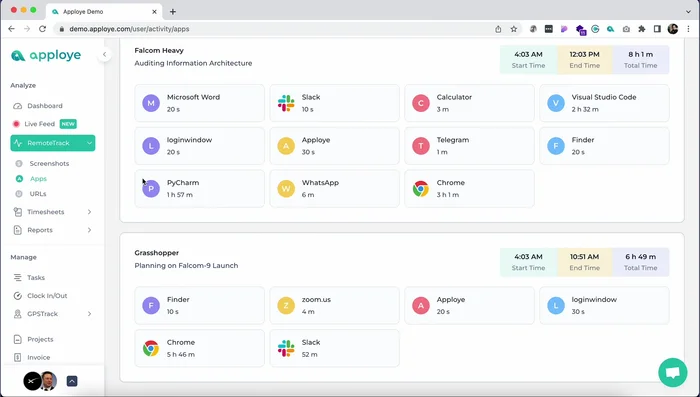Click the Slack icon under Falcom Heavy
Screen dimensions: 700x397
pos(286,103)
